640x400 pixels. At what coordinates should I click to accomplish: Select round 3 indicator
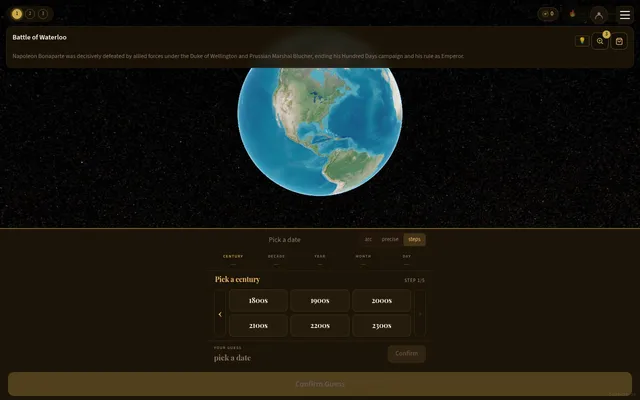point(43,14)
